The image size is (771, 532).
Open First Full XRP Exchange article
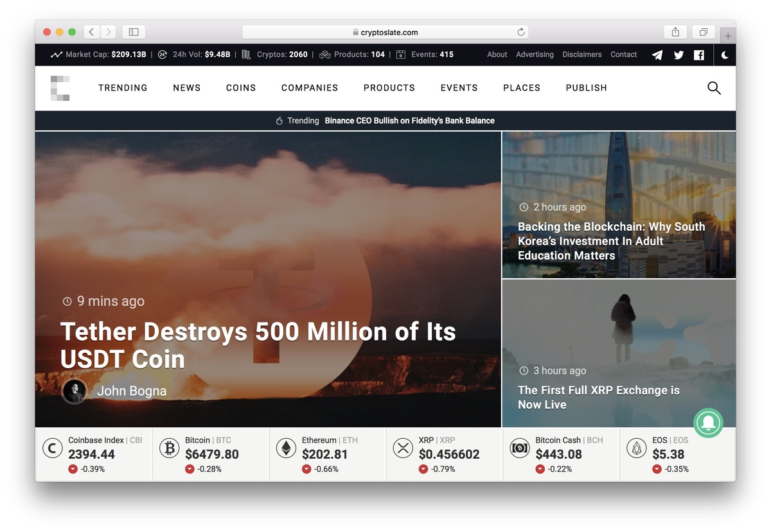point(599,398)
